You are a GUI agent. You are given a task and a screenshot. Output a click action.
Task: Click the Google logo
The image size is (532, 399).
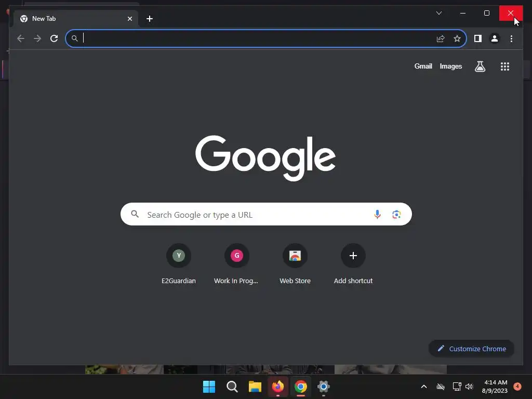coord(265,158)
